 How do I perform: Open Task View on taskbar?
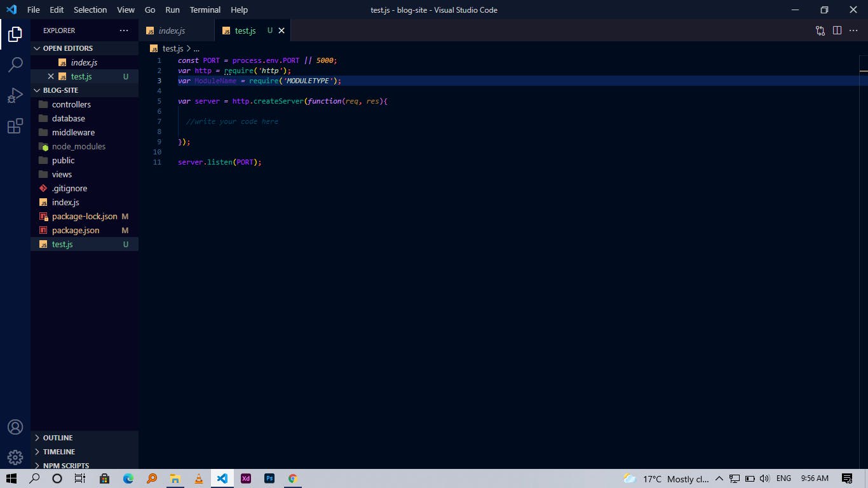tap(80, 478)
